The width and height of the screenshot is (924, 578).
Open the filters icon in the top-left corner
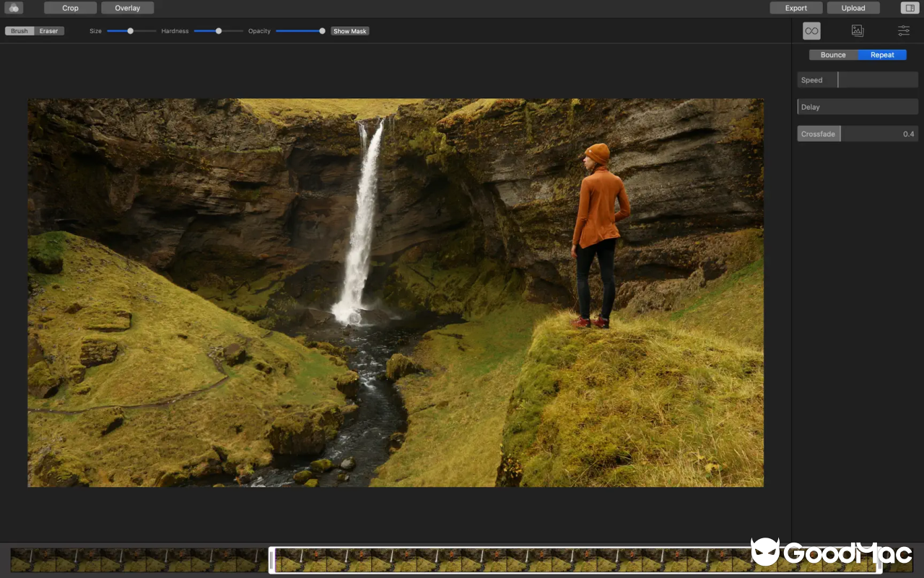pyautogui.click(x=14, y=7)
